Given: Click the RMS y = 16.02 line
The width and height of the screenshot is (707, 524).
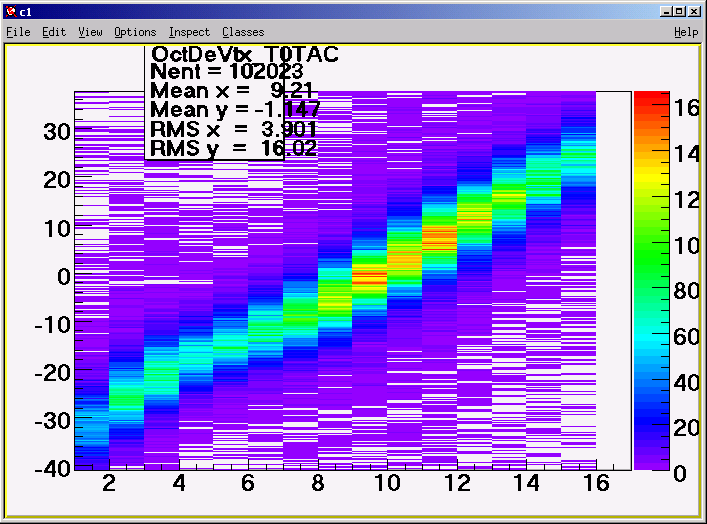Looking at the screenshot, I should 234,148.
